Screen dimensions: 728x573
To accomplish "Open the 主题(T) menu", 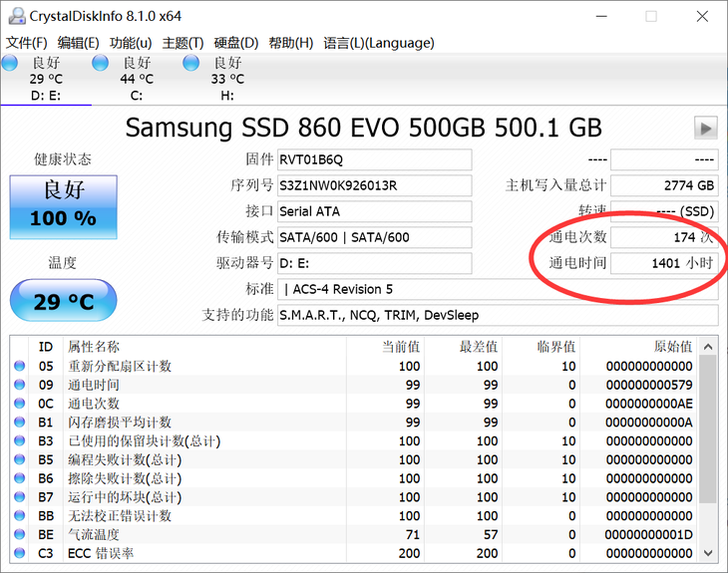I will pos(182,43).
